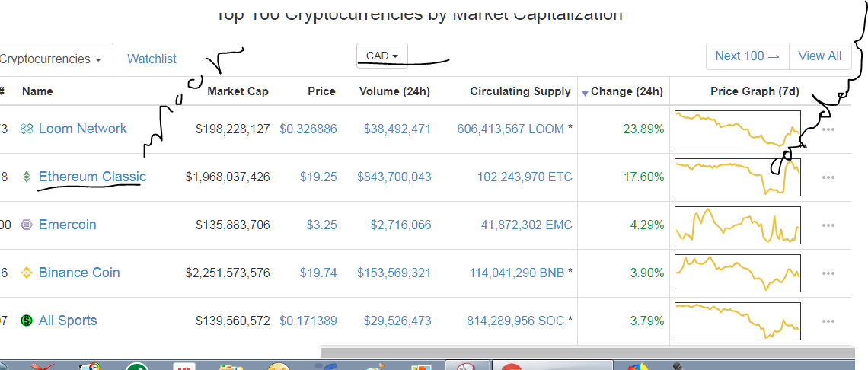Open Binance Coin row options menu
The width and height of the screenshot is (868, 370).
click(828, 273)
